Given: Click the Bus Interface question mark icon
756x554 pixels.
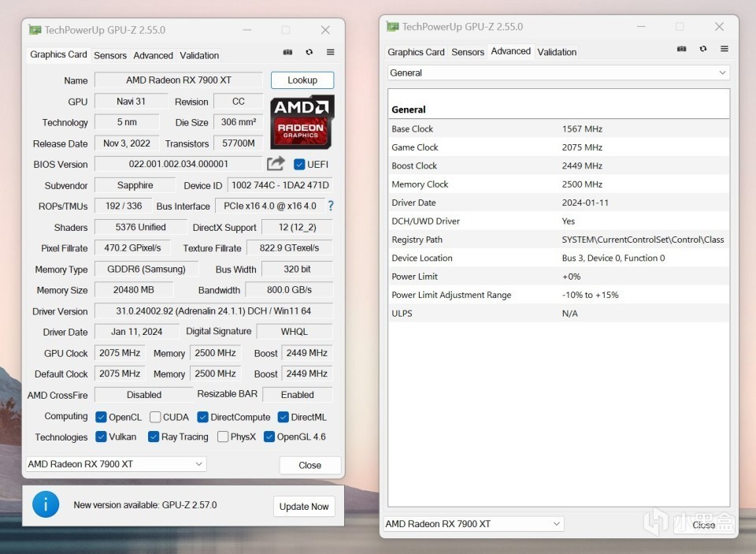Looking at the screenshot, I should coord(331,206).
